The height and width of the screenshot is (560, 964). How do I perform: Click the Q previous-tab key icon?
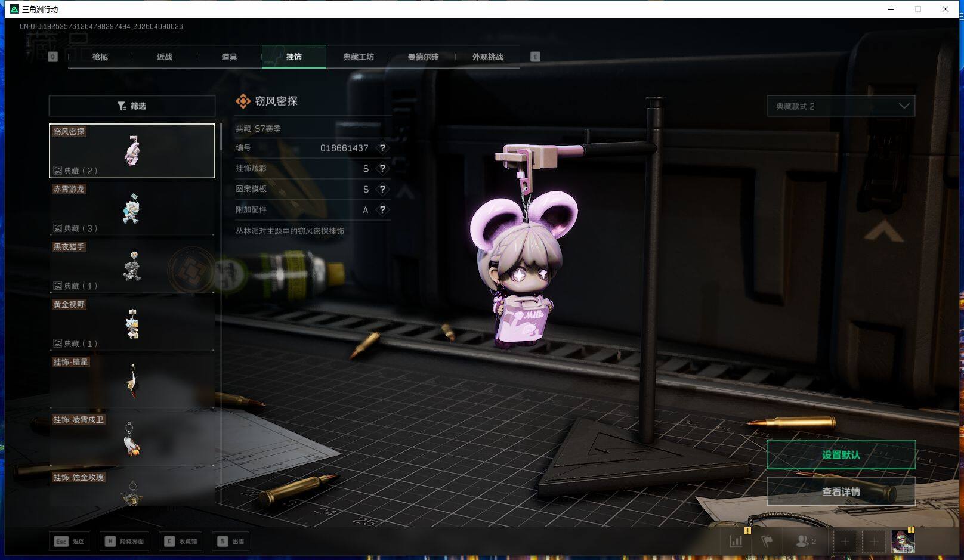52,57
